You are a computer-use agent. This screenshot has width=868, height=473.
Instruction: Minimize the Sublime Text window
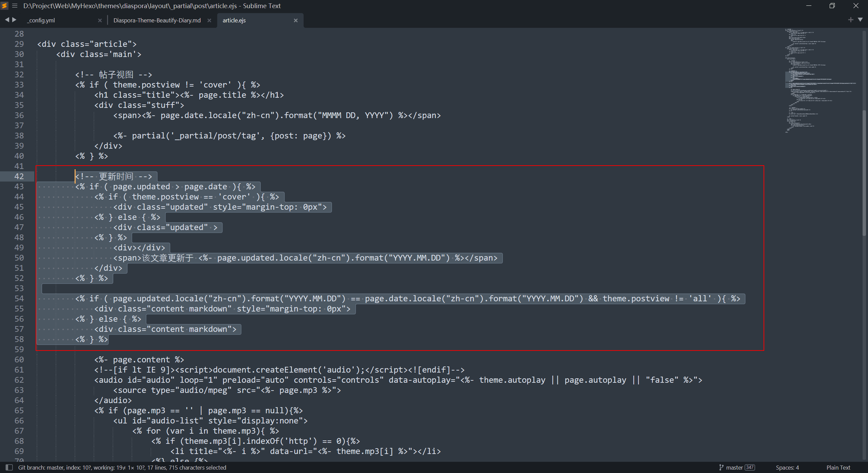(x=809, y=6)
